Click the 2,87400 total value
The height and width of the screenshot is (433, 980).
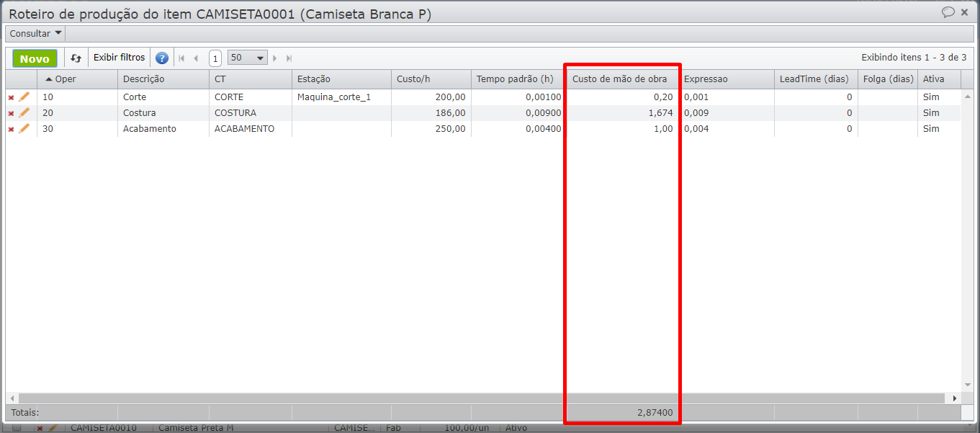[x=655, y=413]
